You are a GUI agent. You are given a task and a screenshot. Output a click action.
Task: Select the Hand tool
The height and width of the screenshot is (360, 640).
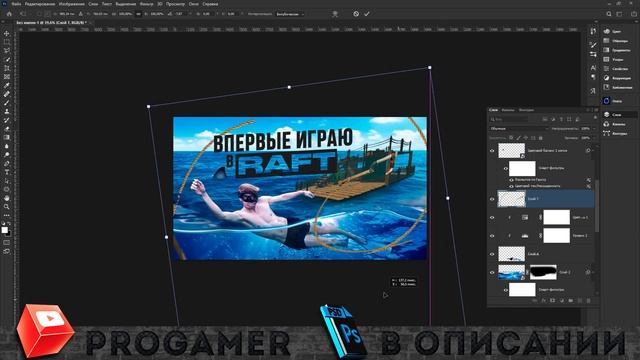click(7, 198)
